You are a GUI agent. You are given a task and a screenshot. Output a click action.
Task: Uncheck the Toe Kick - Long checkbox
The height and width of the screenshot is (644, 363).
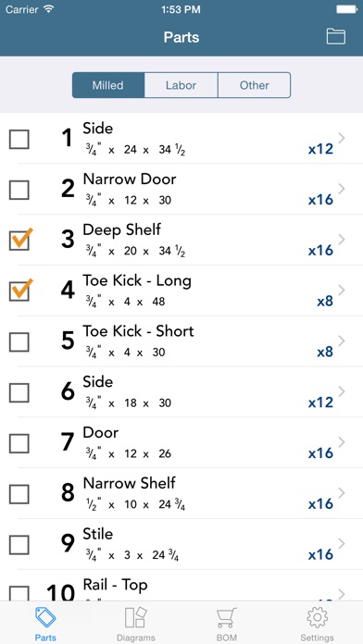click(x=19, y=291)
